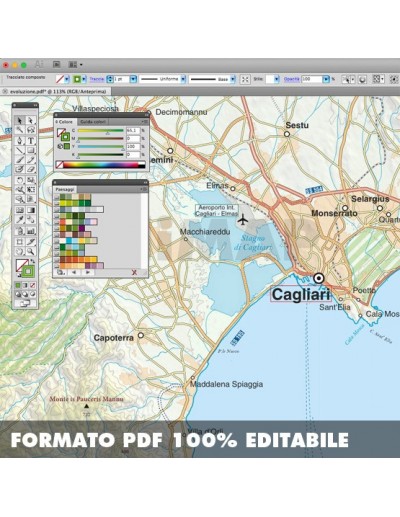Select the Artboard tool
Viewport: 400px width, 517px height.
20,241
